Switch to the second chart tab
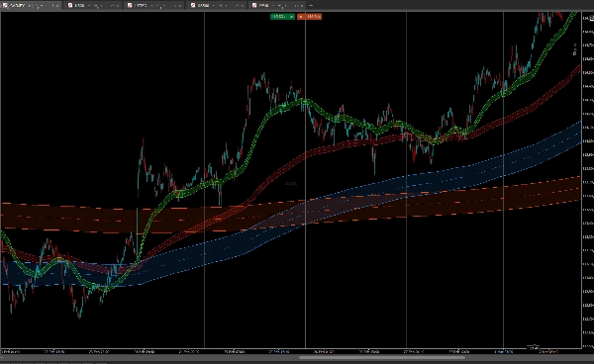 point(93,5)
